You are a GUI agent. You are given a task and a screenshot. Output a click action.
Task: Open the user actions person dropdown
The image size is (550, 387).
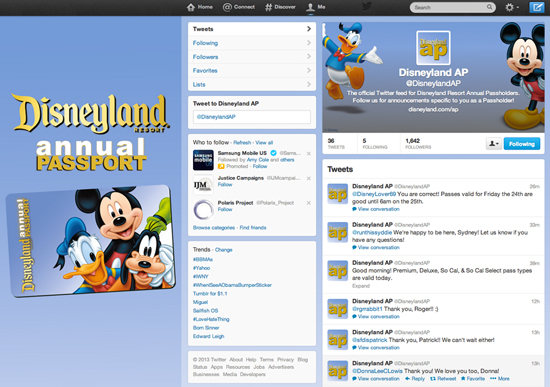pyautogui.click(x=494, y=144)
